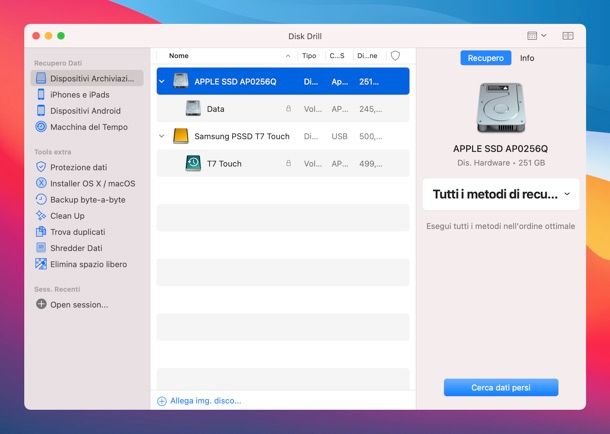Open Trova duplicati tool

pyautogui.click(x=76, y=232)
